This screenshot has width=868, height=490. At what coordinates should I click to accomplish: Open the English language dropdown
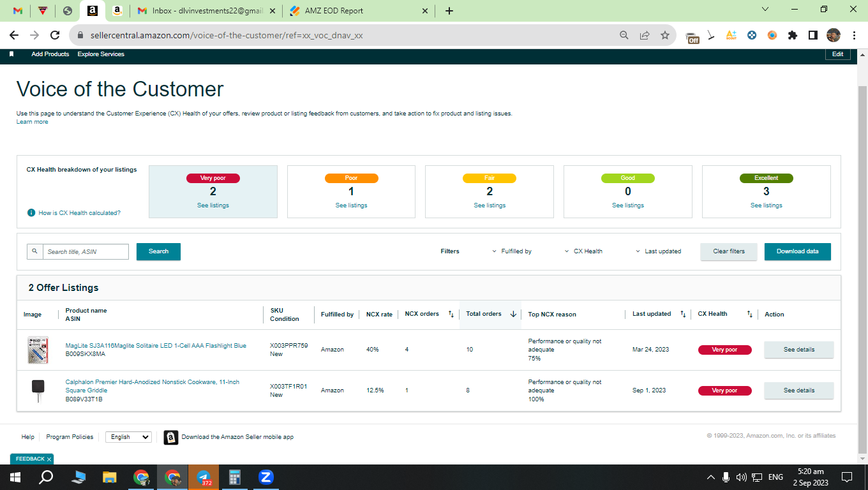128,437
